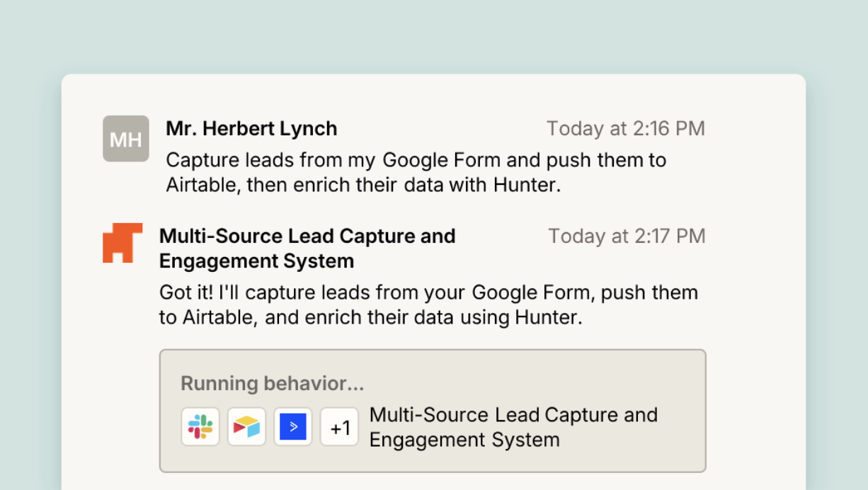Click the Airtable app icon
Image resolution: width=868 pixels, height=490 pixels.
click(x=246, y=427)
